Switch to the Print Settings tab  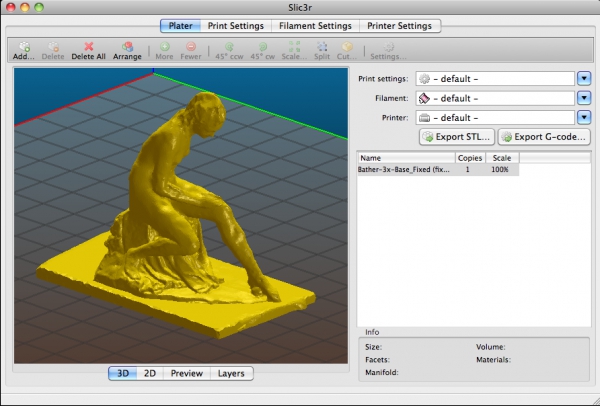(x=236, y=25)
